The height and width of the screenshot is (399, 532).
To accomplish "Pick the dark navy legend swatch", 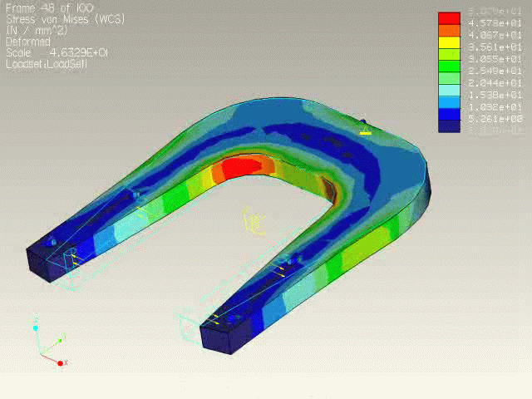I will click(449, 126).
